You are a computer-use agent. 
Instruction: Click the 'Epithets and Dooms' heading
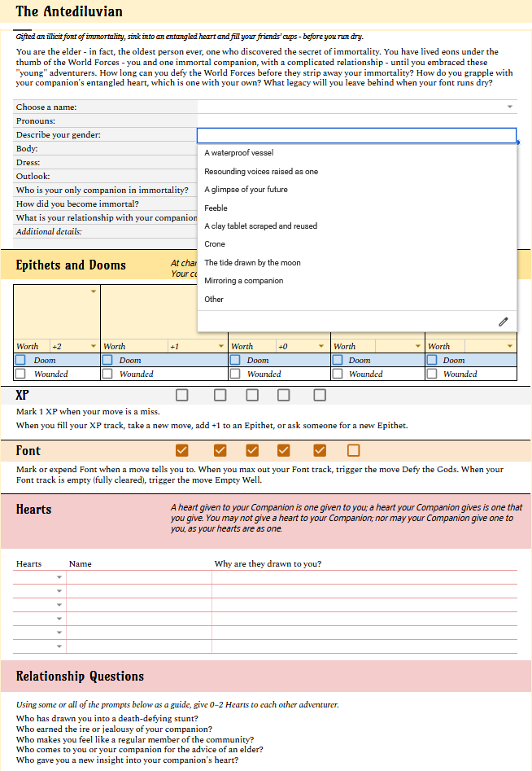click(x=71, y=265)
